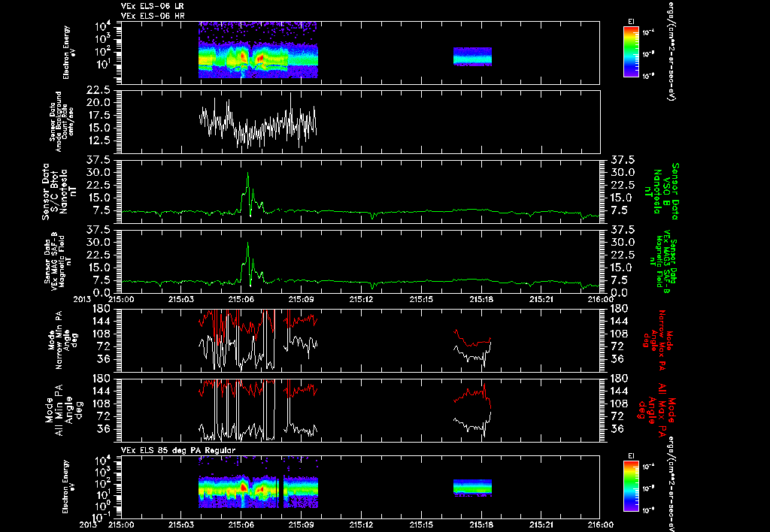Click the "215:06" label under the 85 deg PA spectrogram
770x532 pixels.
pyautogui.click(x=241, y=524)
